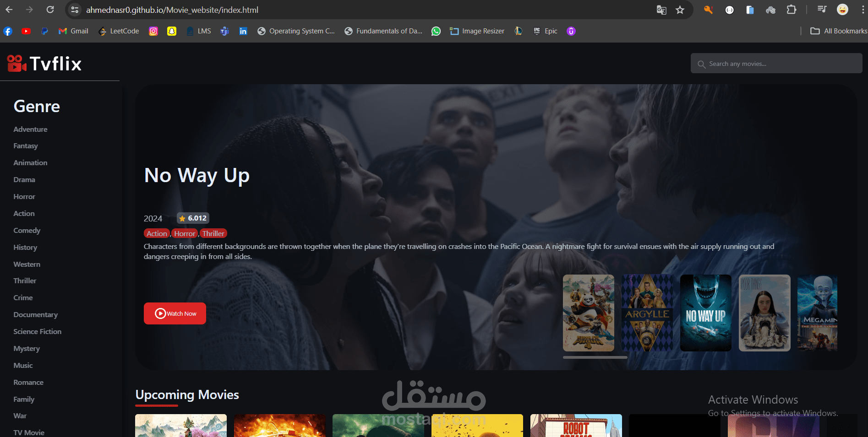The width and height of the screenshot is (868, 437).
Task: Click the 6.012 rating badge
Action: 193,218
